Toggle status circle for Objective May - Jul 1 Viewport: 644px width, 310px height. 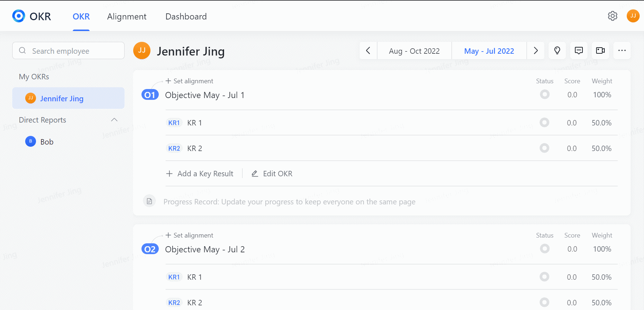pyautogui.click(x=545, y=94)
